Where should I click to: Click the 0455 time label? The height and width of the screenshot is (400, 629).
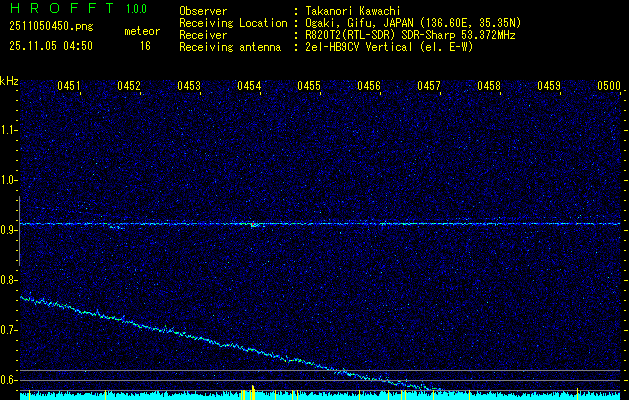click(309, 87)
